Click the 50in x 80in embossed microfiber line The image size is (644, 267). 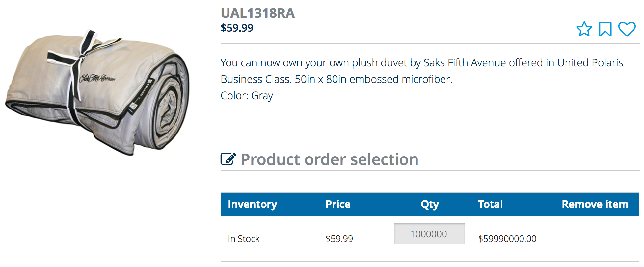(x=373, y=79)
